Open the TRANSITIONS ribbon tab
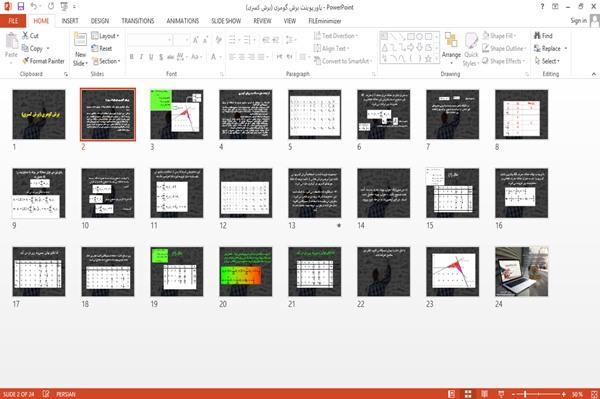Image resolution: width=600 pixels, height=399 pixels. coord(138,21)
